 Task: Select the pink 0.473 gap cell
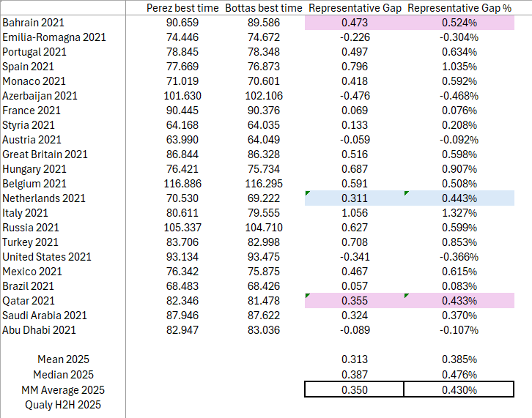tap(355, 23)
